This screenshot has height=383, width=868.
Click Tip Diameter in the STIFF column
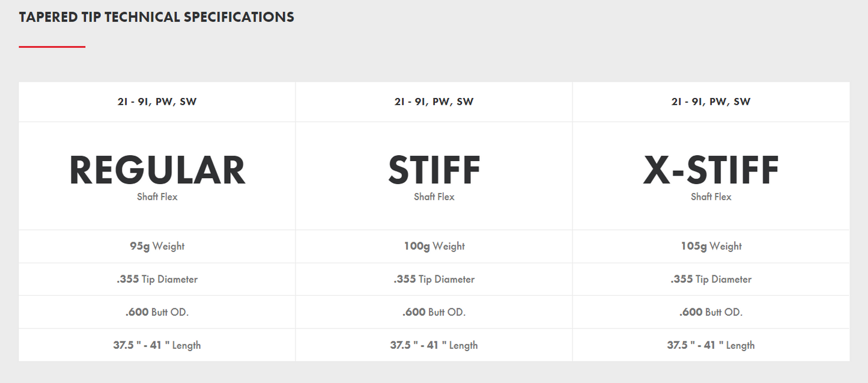click(x=434, y=279)
